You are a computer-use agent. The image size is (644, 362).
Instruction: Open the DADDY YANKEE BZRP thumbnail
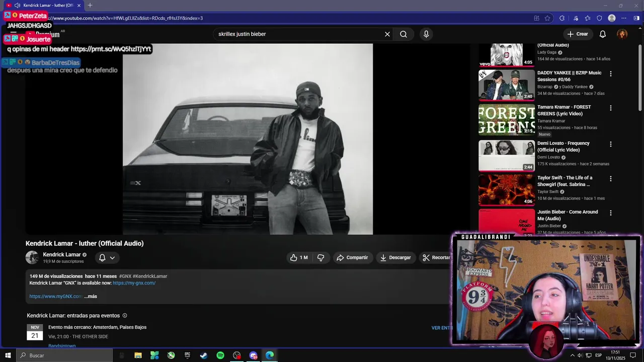click(507, 85)
